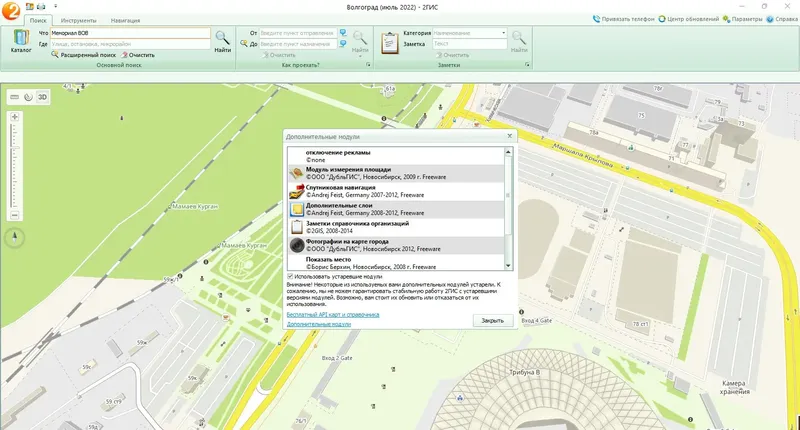The width and height of the screenshot is (800, 430).
Task: Open Центр обновлений update center
Action: pyautogui.click(x=688, y=19)
